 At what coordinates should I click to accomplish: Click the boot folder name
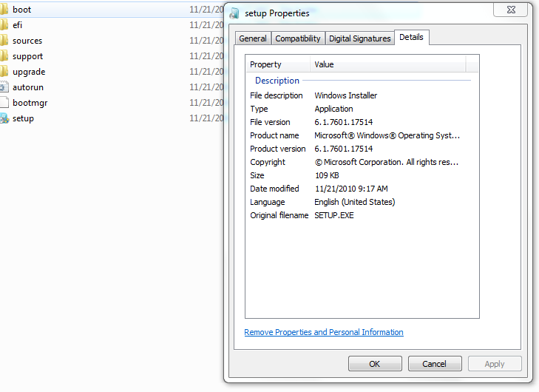tap(21, 10)
